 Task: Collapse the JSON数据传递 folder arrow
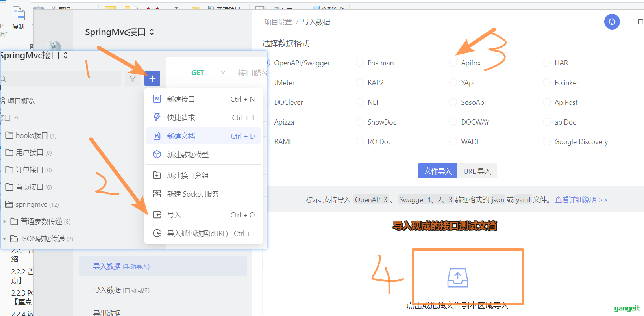pos(4,239)
